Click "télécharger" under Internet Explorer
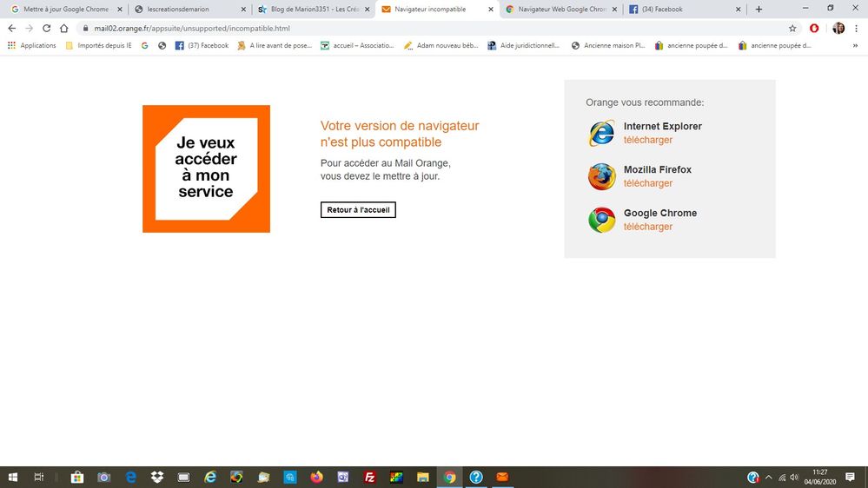Image resolution: width=868 pixels, height=488 pixels. 647,140
